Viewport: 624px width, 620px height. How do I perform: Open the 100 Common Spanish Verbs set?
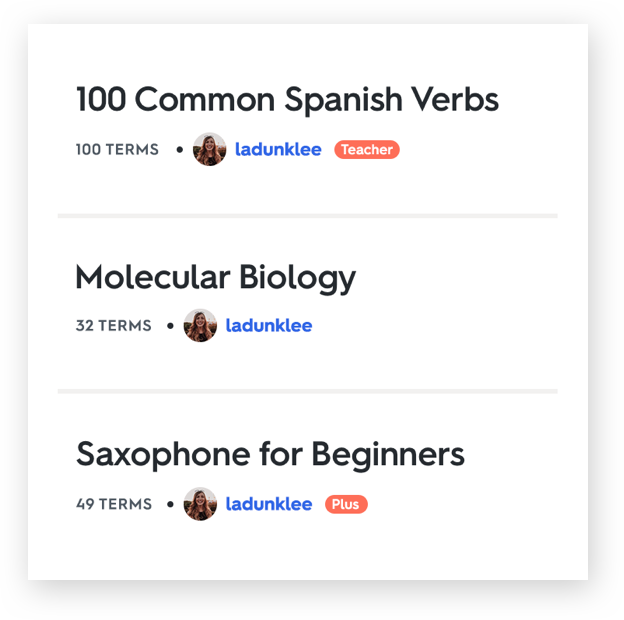[x=287, y=100]
